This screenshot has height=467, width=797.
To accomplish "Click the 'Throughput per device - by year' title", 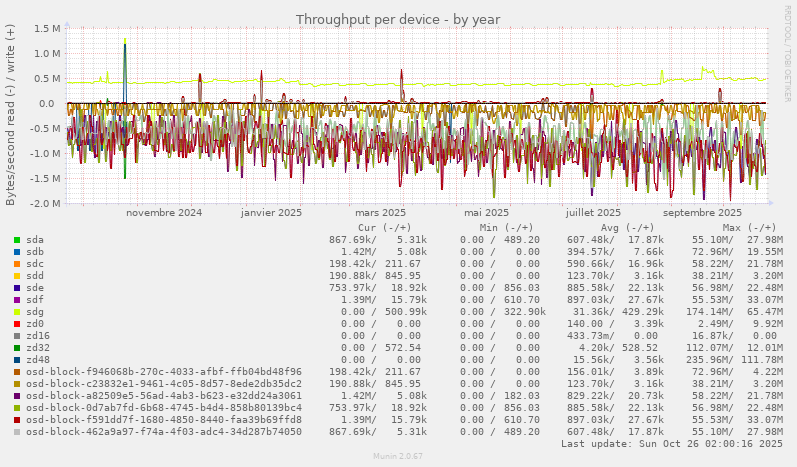I will click(398, 19).
